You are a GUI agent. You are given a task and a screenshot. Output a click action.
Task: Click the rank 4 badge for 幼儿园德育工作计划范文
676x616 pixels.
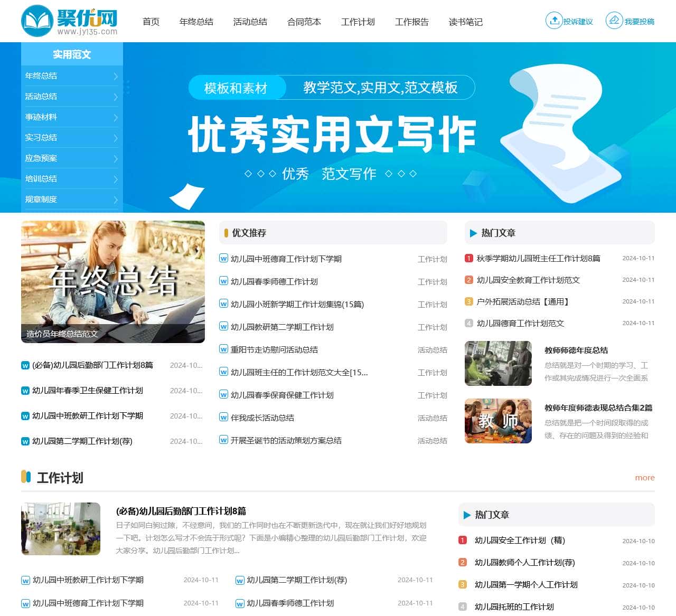468,323
